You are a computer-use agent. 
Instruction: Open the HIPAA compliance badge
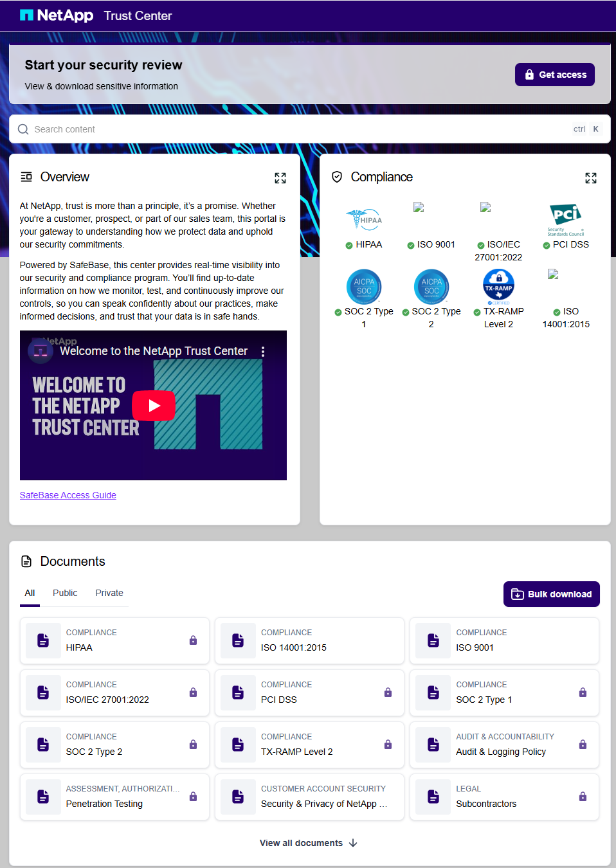[x=364, y=221]
